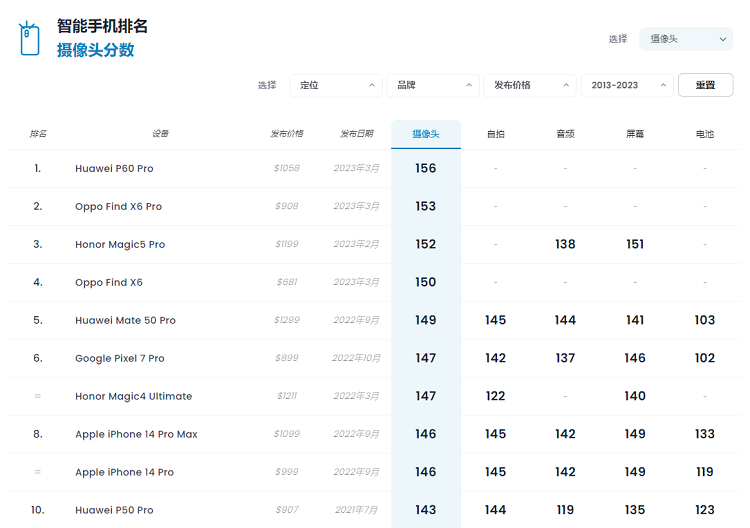Click battery score 103 for Huawei Mate 50 Pro
The width and height of the screenshot is (750, 528).
point(705,320)
